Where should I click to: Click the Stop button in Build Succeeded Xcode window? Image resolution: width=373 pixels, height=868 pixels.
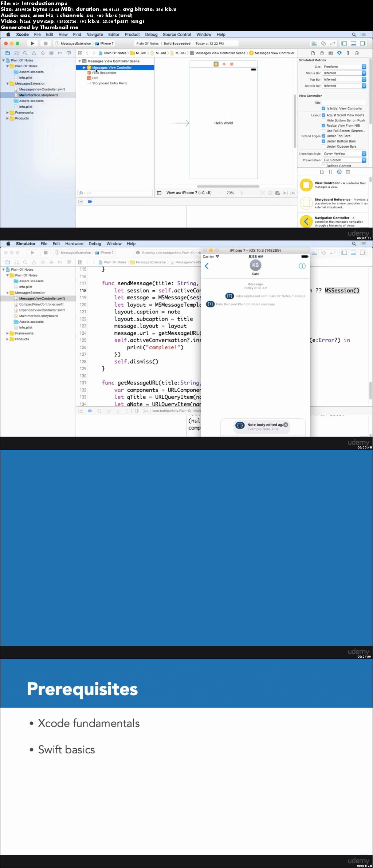(46, 43)
